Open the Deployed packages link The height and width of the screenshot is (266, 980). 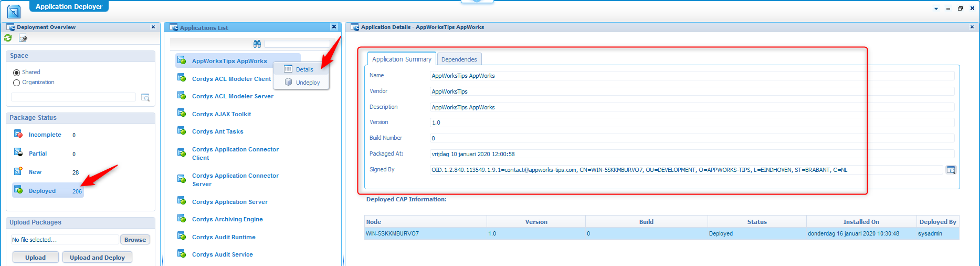point(42,191)
